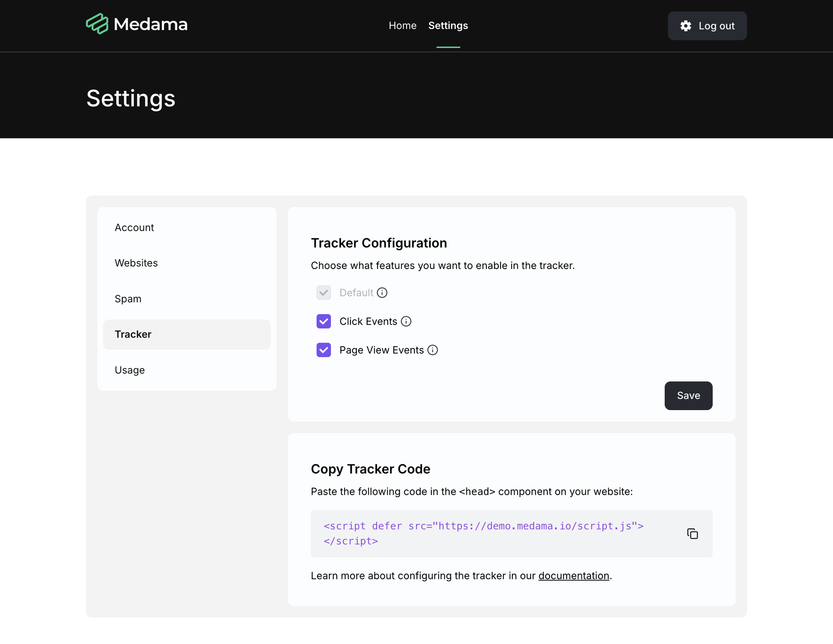Viewport: 833px width, 644px height.
Task: Uncheck the Click Events checkbox
Action: tap(324, 322)
